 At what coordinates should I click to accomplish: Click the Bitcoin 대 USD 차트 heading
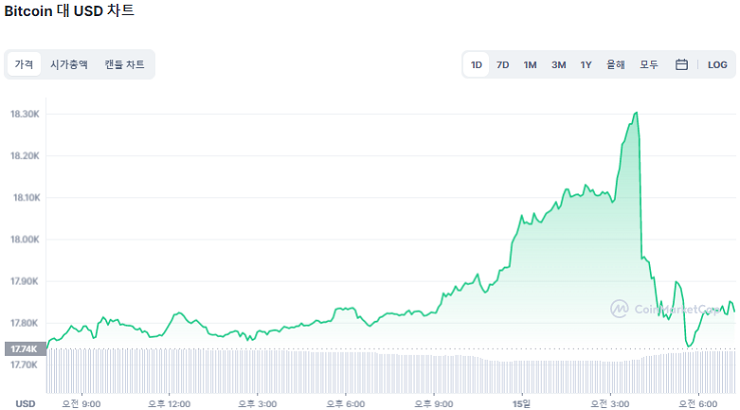click(69, 11)
